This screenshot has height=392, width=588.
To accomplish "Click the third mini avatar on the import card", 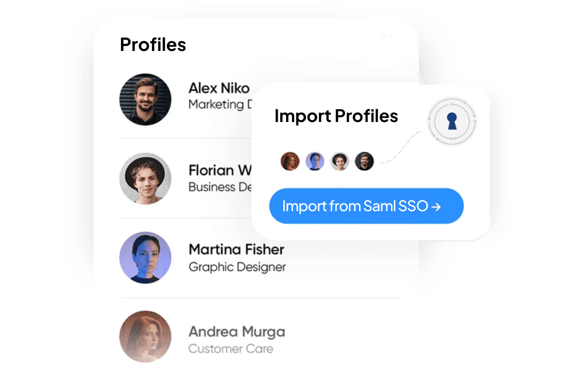I will point(340,161).
